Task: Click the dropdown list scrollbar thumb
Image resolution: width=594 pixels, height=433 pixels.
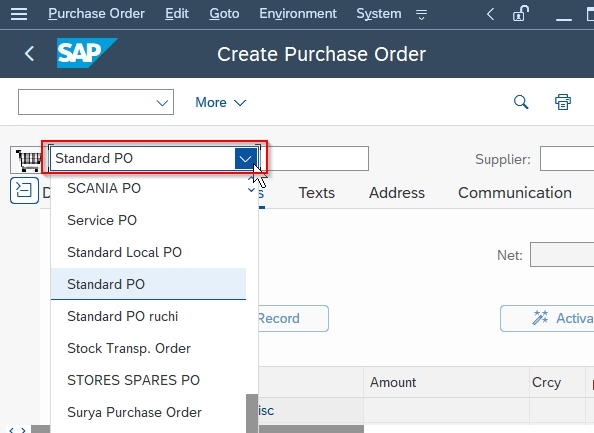Action: click(252, 413)
